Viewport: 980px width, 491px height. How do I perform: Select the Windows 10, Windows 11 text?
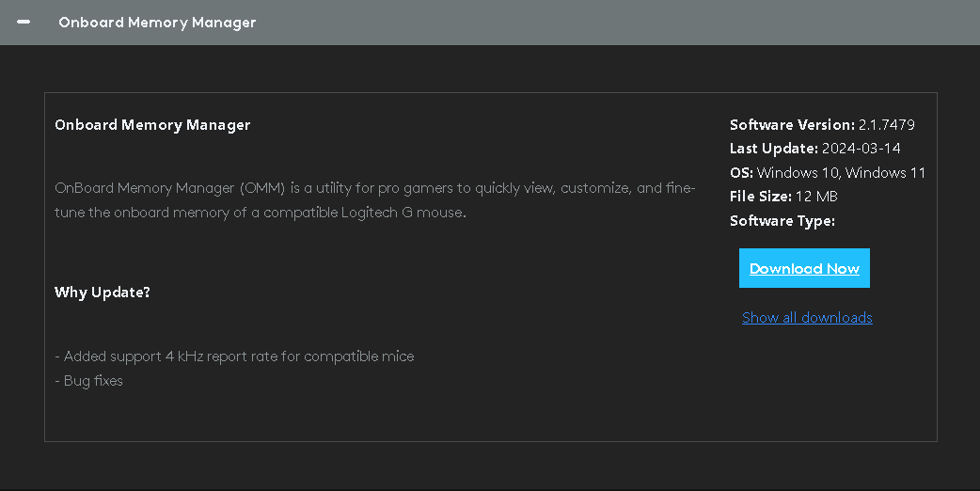point(841,172)
